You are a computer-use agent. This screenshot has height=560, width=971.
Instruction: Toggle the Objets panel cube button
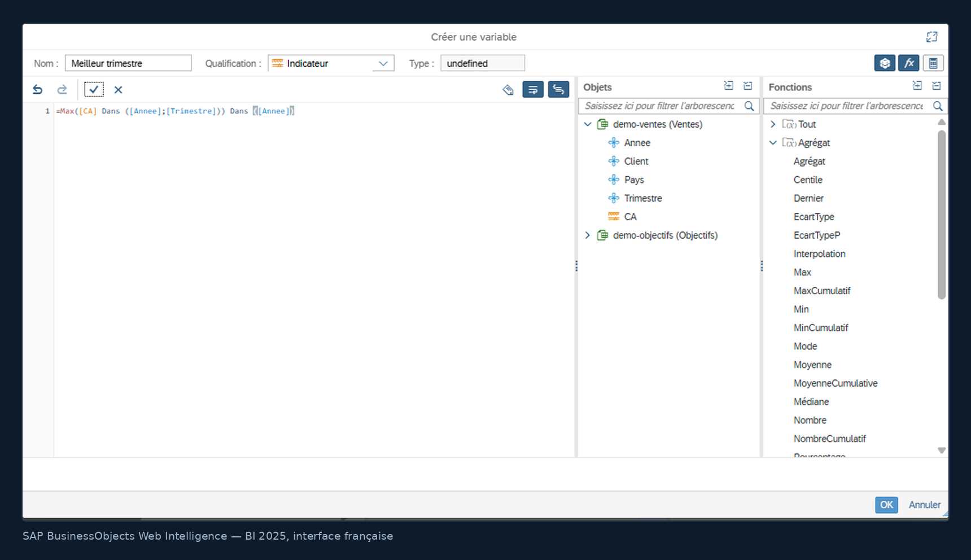(885, 63)
